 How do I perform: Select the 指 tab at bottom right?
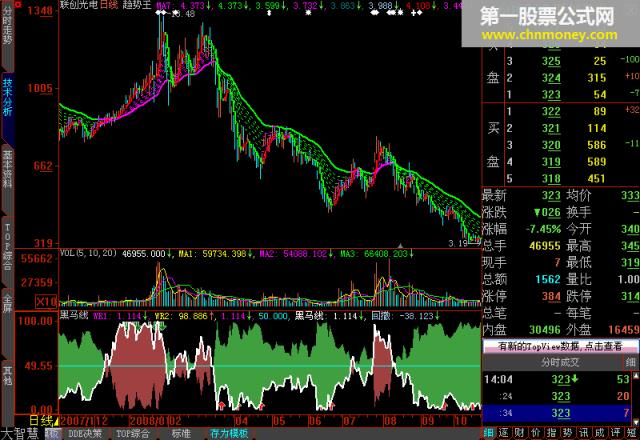tap(551, 433)
